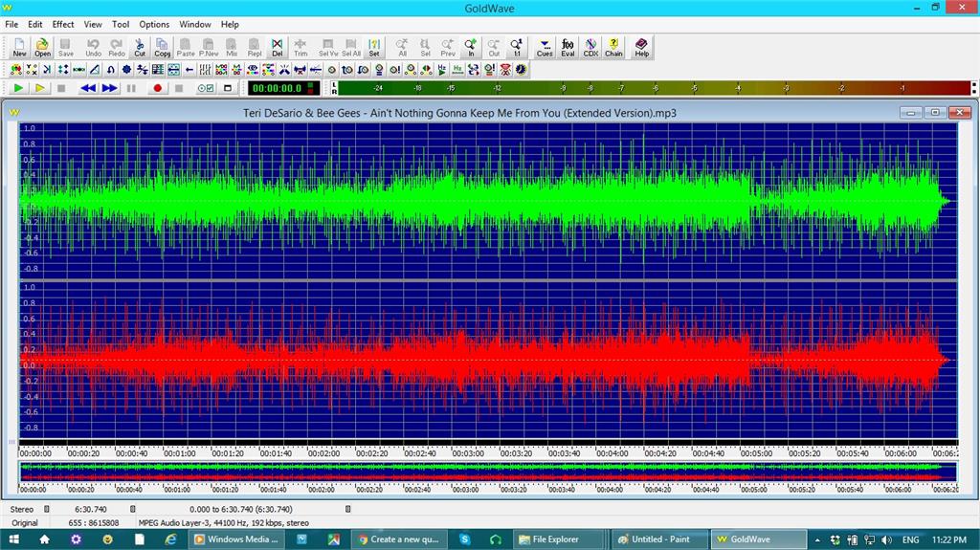The height and width of the screenshot is (550, 980).
Task: Click the Windows Start button
Action: click(x=13, y=539)
